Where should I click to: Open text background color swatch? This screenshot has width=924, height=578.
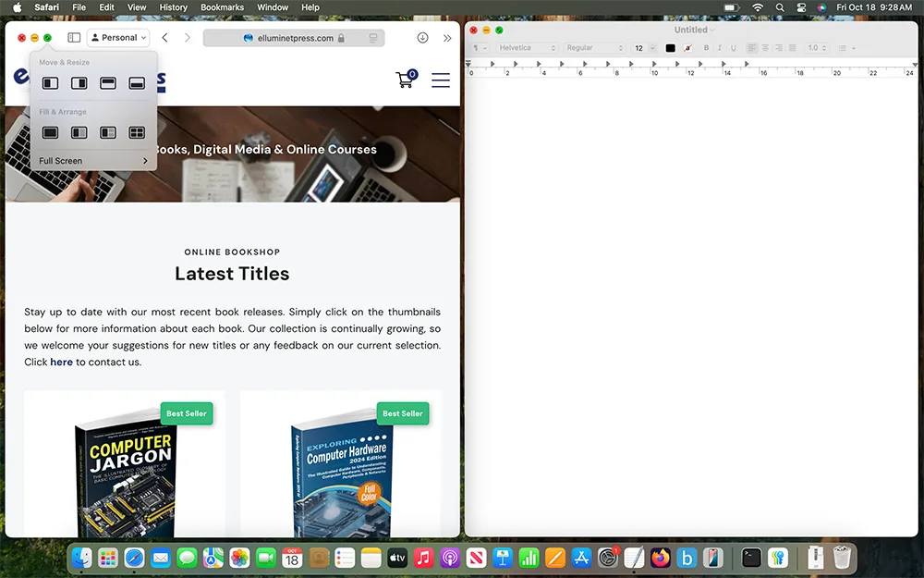pyautogui.click(x=687, y=48)
